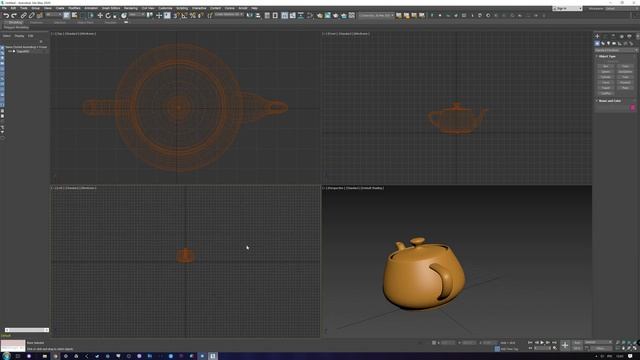The height and width of the screenshot is (360, 640).
Task: Open the Reference Coordinate System dropdown
Action: point(137,15)
